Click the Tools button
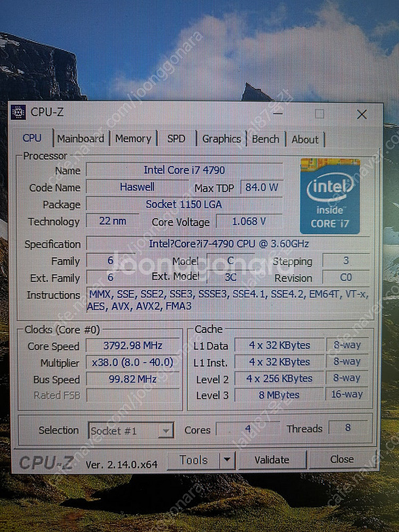The width and height of the screenshot is (399, 532). [194, 460]
